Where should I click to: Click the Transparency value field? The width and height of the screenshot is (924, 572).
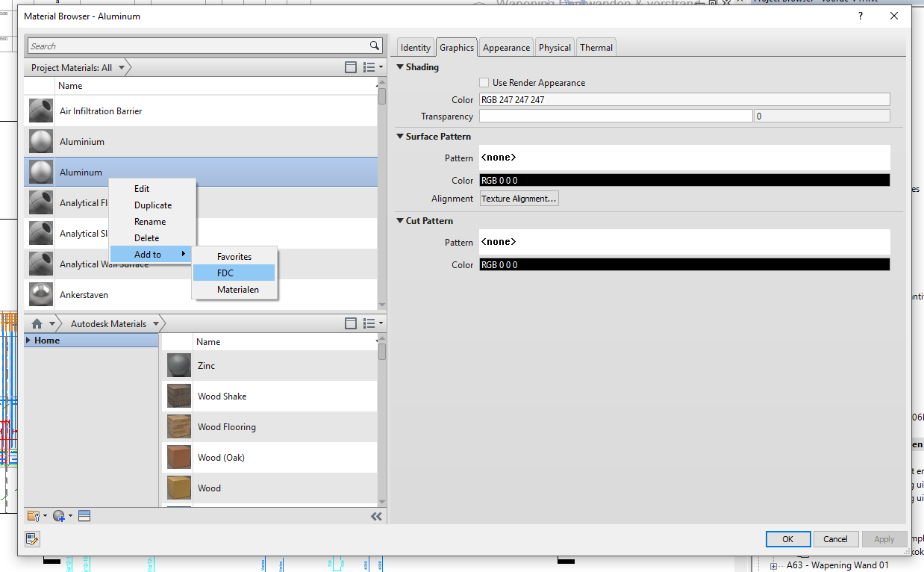pyautogui.click(x=822, y=116)
